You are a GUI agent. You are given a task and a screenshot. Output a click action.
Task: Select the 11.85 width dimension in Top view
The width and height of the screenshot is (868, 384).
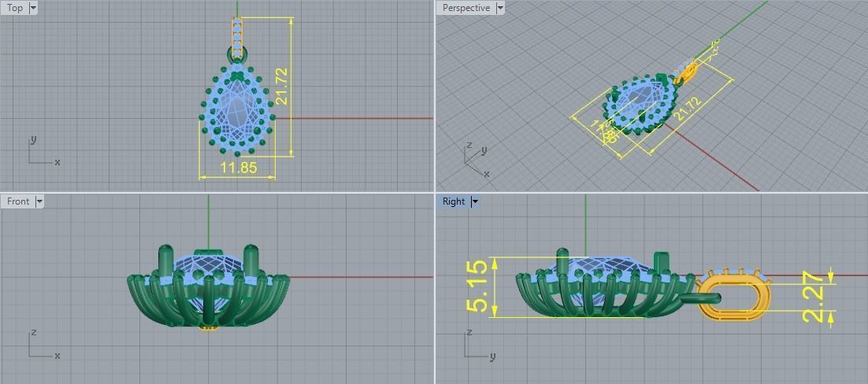coord(239,168)
